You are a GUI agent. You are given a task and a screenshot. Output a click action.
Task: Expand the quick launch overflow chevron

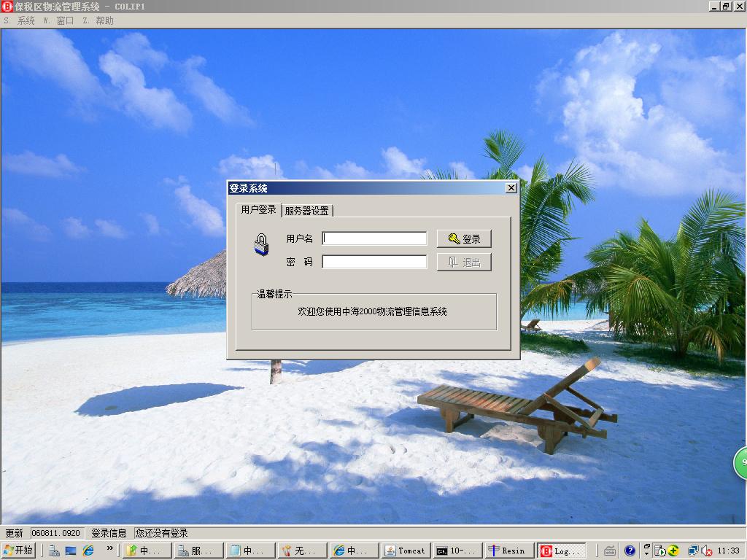[x=110, y=548]
